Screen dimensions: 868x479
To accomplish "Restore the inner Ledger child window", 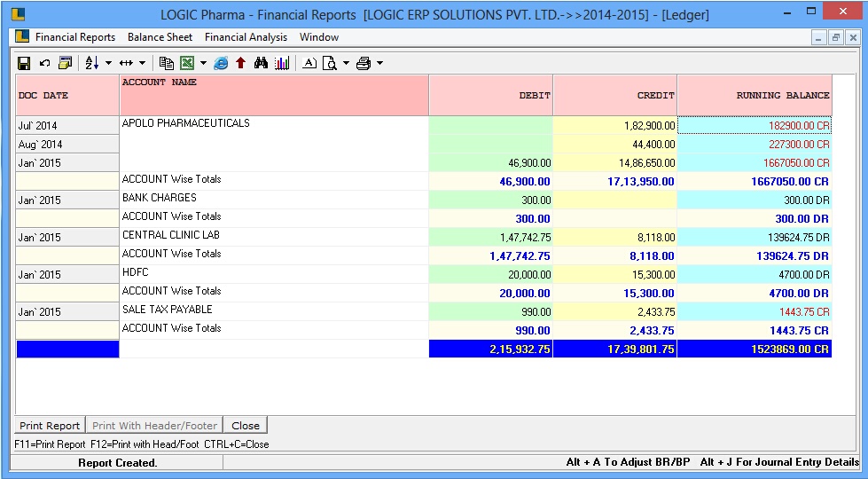I will click(836, 37).
